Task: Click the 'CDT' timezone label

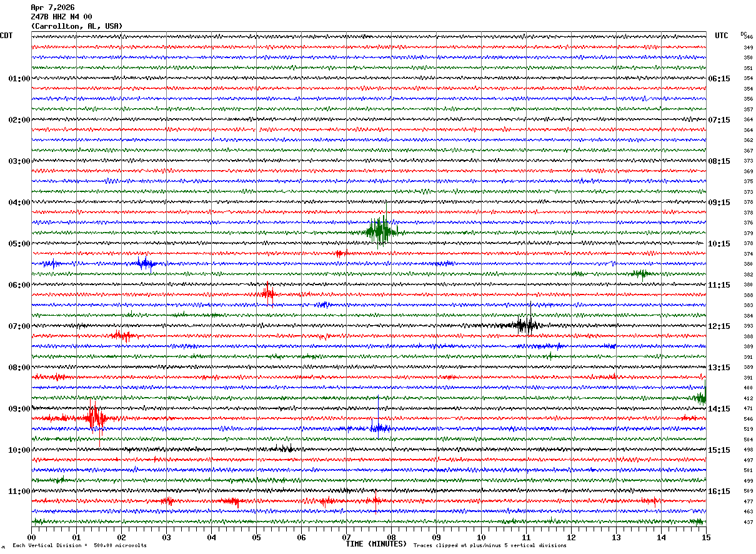Action: (6, 36)
